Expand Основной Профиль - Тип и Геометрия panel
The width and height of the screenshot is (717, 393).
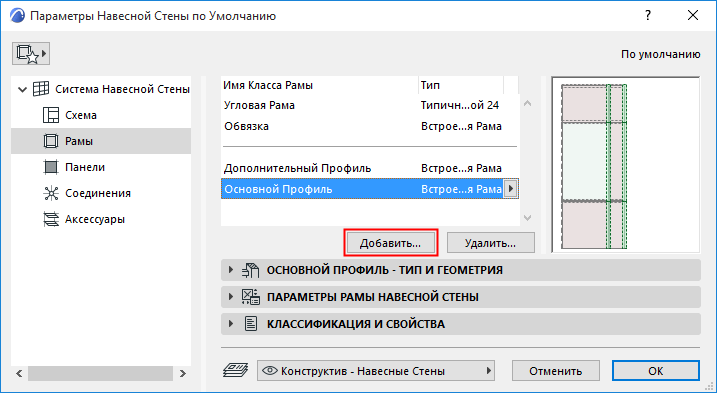click(231, 270)
